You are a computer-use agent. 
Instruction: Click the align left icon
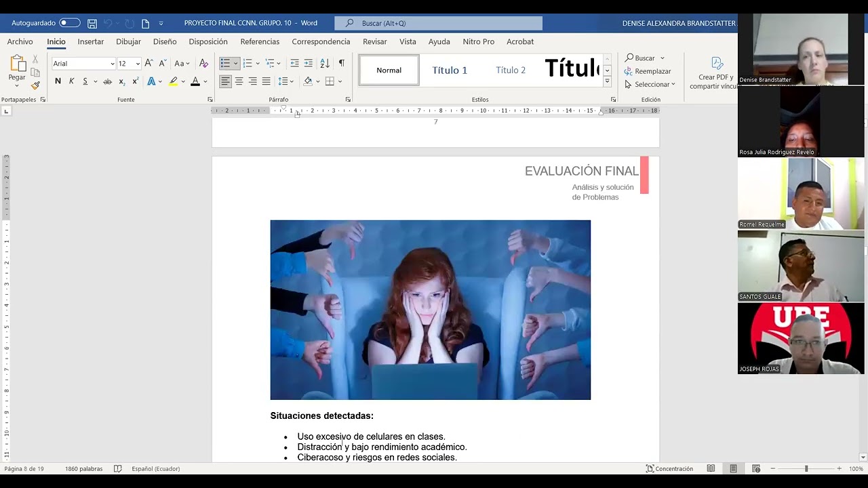(225, 81)
